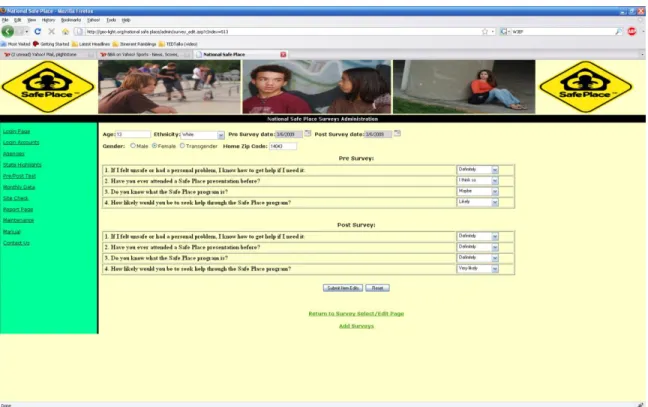Open Post Survey question 4 answer dropdown

coord(478,269)
